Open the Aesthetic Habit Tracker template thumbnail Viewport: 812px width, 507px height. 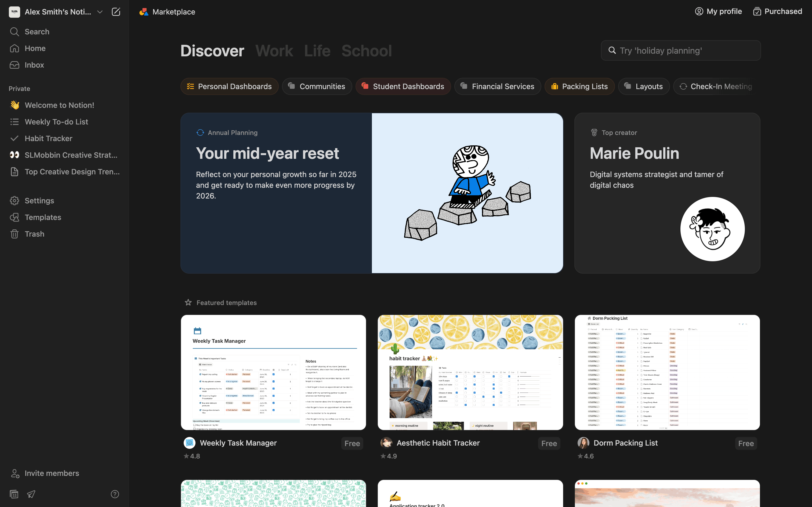coord(470,372)
